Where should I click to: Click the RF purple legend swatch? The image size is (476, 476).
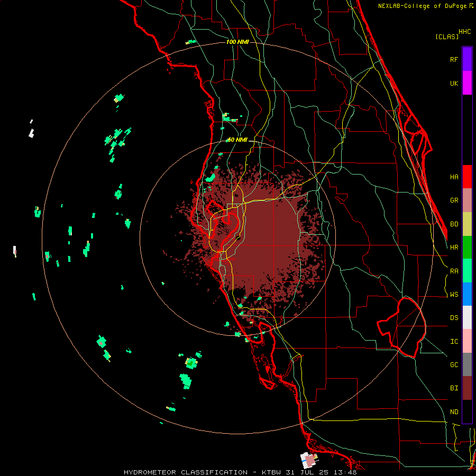click(467, 59)
